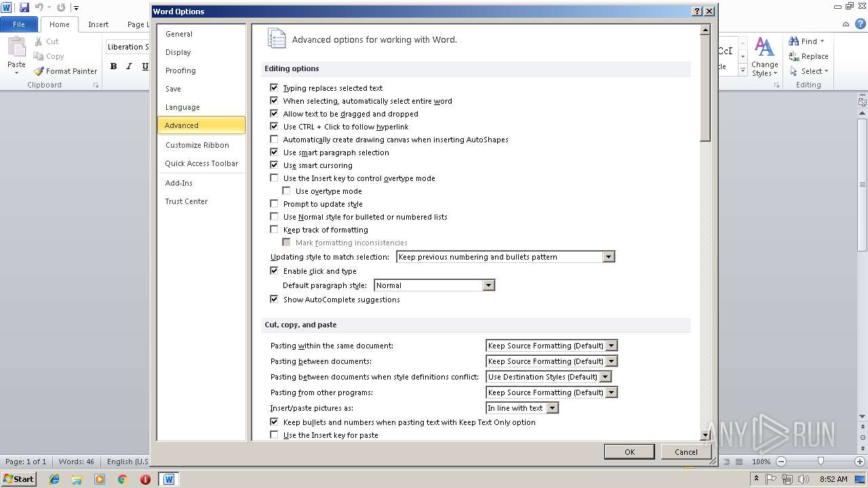The image size is (868, 488).
Task: Open Chrome from taskbar
Action: click(122, 479)
